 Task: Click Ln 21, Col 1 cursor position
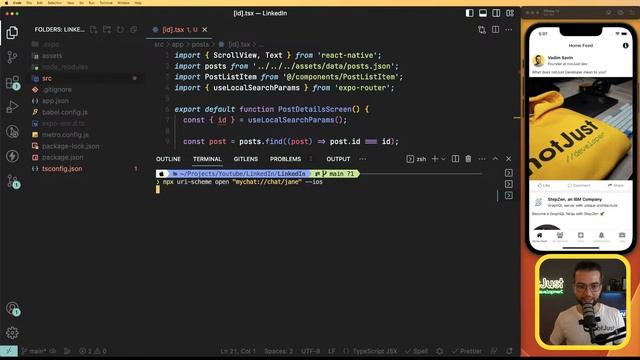tap(238, 351)
